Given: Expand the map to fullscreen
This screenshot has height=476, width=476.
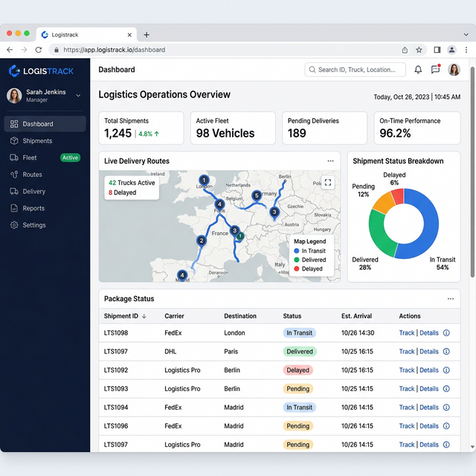Looking at the screenshot, I should click(x=328, y=182).
